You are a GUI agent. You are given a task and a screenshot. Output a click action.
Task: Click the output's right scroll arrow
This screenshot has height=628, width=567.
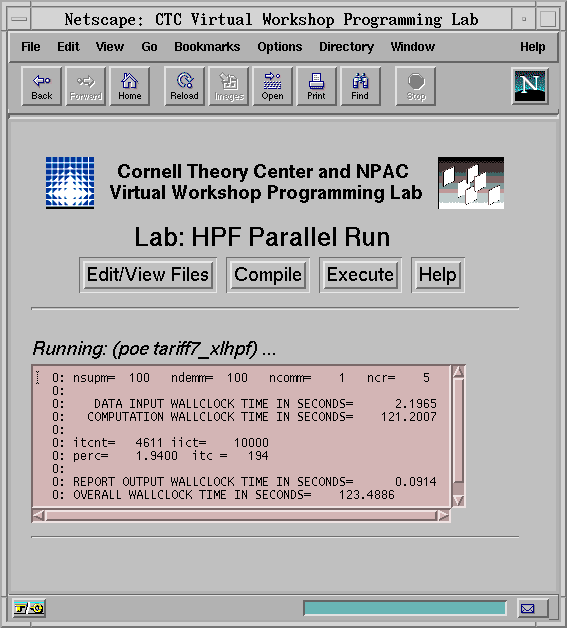443,515
